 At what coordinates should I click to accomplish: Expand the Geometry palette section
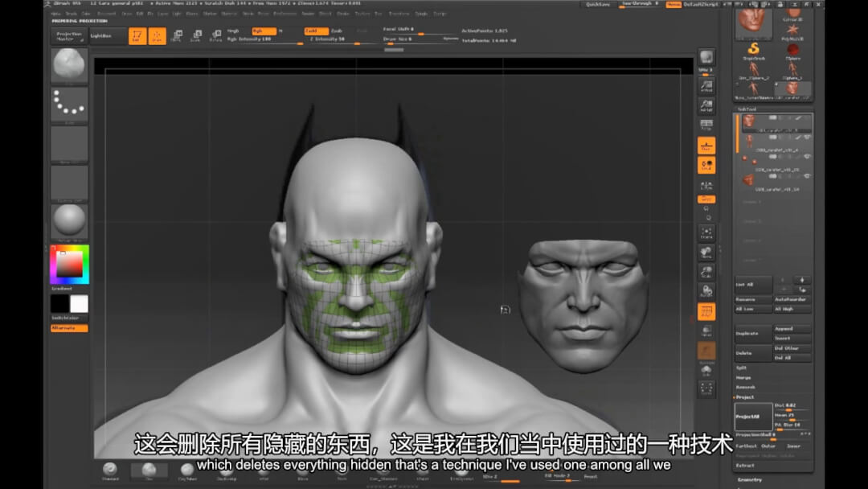point(750,479)
